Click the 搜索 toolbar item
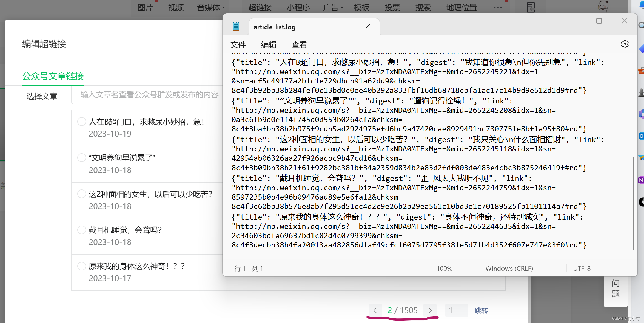The height and width of the screenshot is (323, 644). [x=423, y=8]
